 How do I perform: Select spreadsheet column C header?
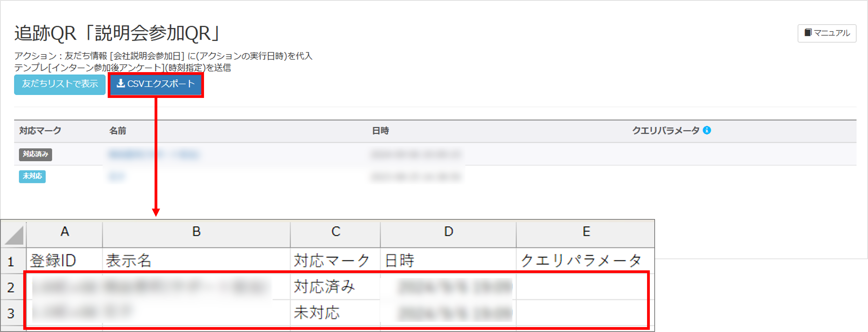(335, 232)
